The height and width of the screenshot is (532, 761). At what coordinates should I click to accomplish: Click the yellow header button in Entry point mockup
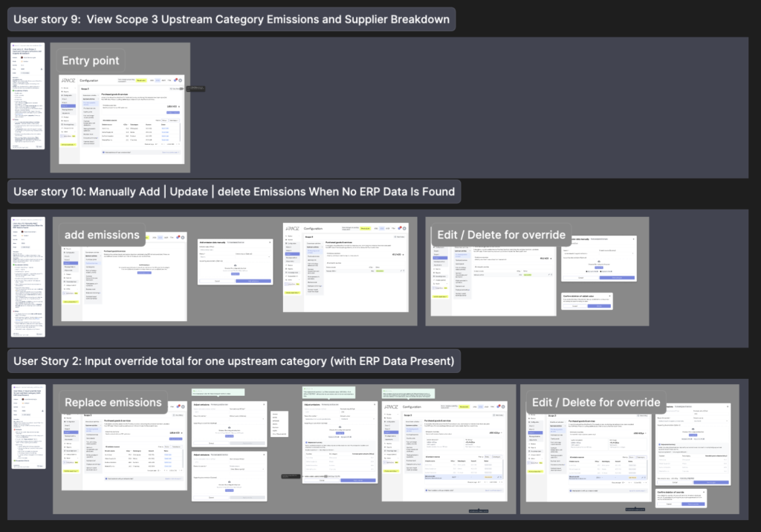click(x=140, y=80)
